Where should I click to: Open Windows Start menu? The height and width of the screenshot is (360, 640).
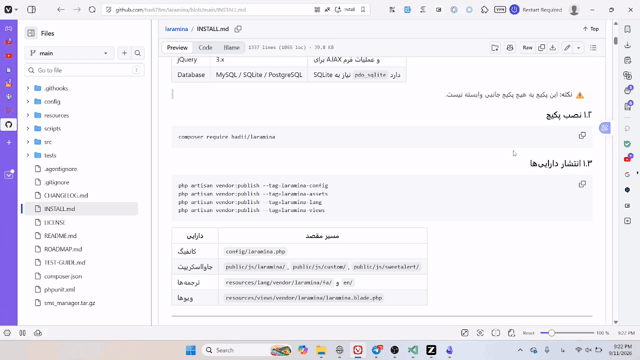coord(191,350)
